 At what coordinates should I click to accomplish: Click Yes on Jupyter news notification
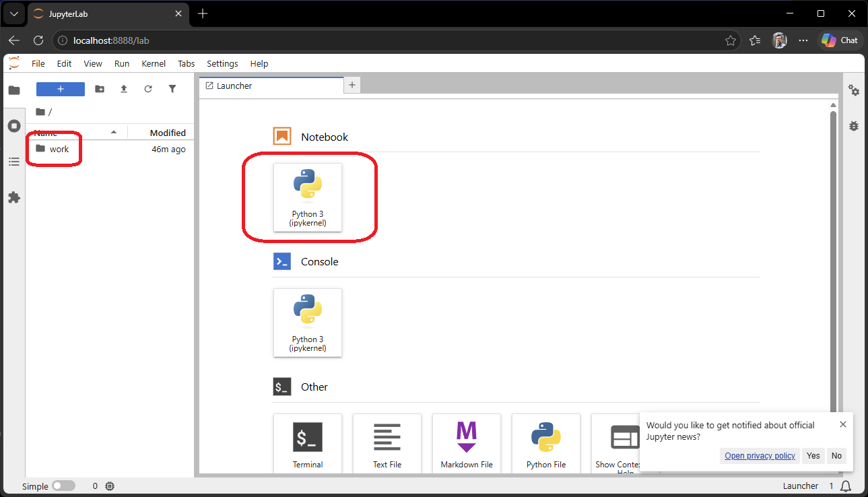pos(813,456)
